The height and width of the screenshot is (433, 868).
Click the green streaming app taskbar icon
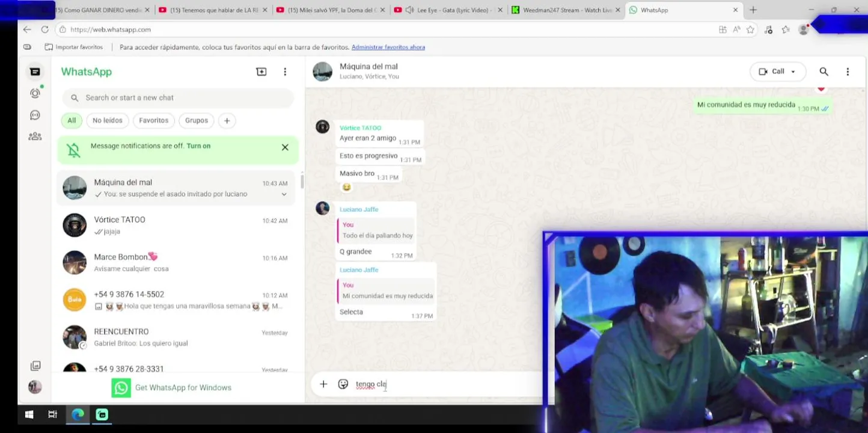coord(102,414)
